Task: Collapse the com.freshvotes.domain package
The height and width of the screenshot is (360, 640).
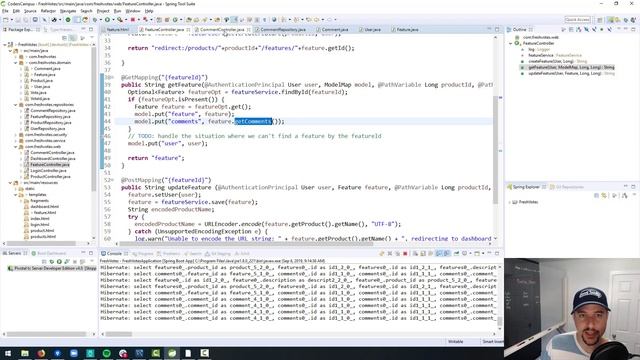Action: tap(16, 62)
